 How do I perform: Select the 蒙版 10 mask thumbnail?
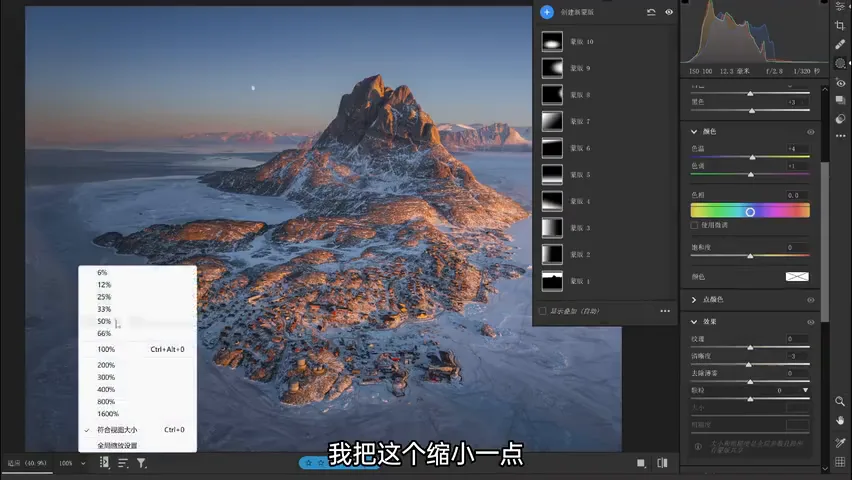(552, 41)
